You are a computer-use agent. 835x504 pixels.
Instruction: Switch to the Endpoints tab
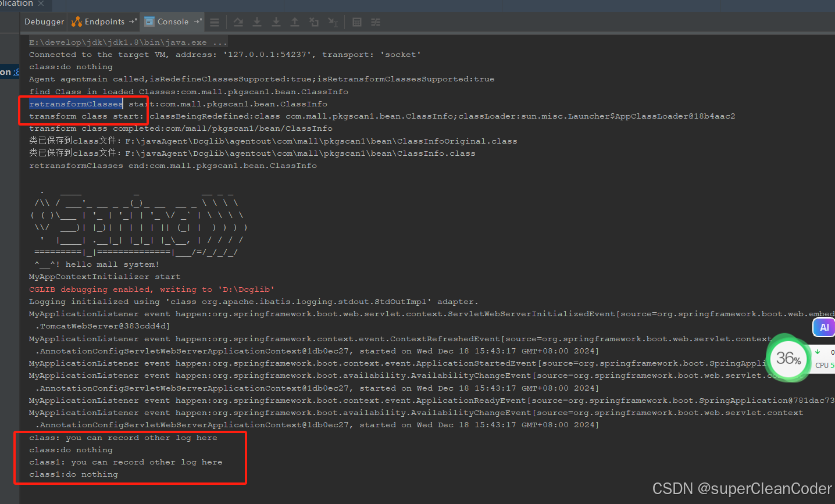click(104, 22)
